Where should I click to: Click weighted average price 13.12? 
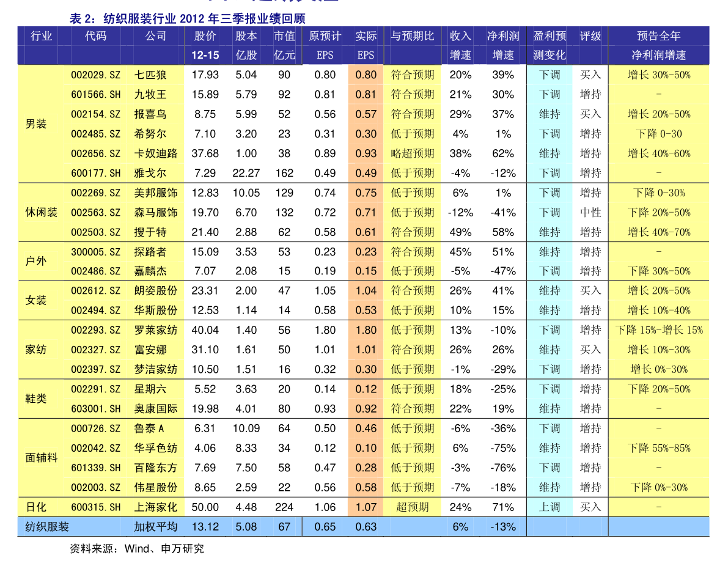[x=205, y=527]
